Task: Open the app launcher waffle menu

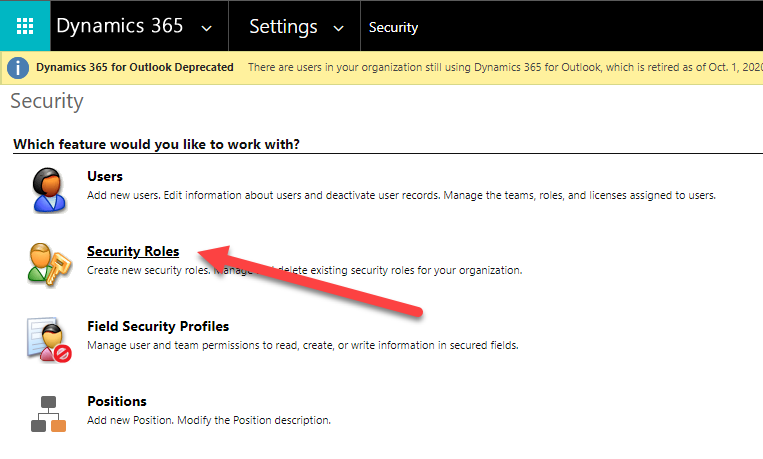Action: click(25, 26)
